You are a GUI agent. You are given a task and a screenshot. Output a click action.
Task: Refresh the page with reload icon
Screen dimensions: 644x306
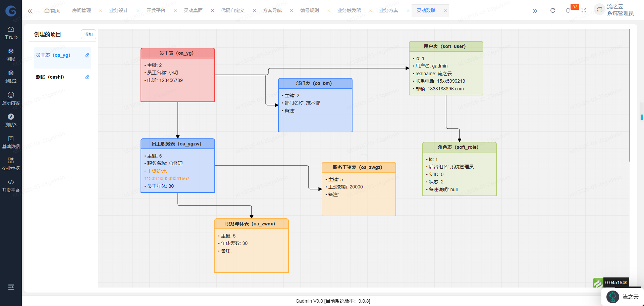coord(553,11)
